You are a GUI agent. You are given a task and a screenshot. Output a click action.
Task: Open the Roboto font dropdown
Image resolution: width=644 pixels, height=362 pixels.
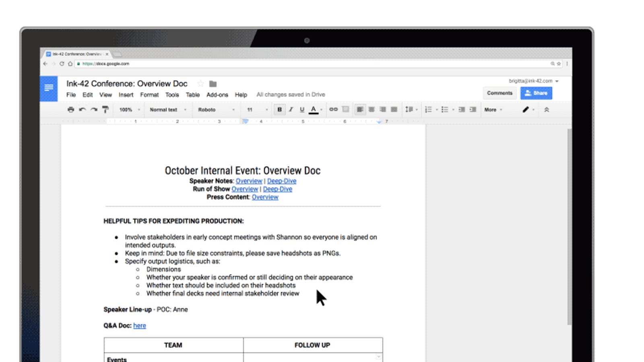click(x=216, y=109)
